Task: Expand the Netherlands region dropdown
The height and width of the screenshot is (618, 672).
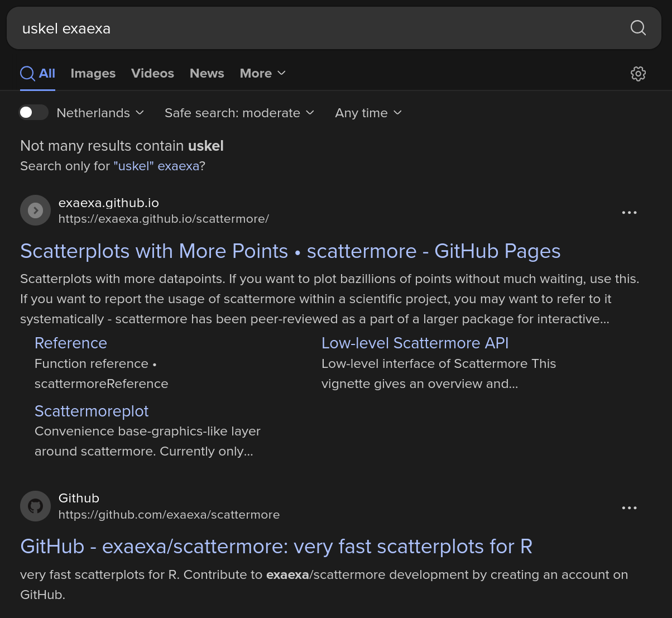Action: point(100,113)
